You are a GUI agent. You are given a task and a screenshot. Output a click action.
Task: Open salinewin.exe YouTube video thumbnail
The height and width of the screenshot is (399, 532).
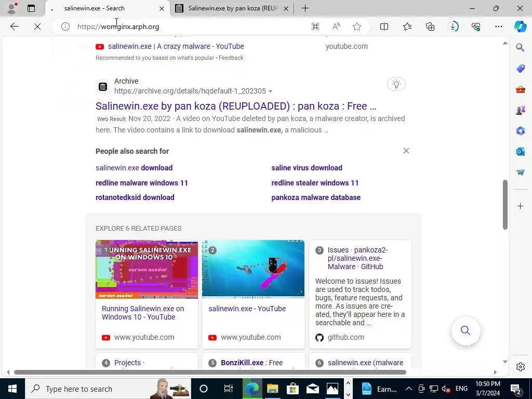[x=253, y=270]
